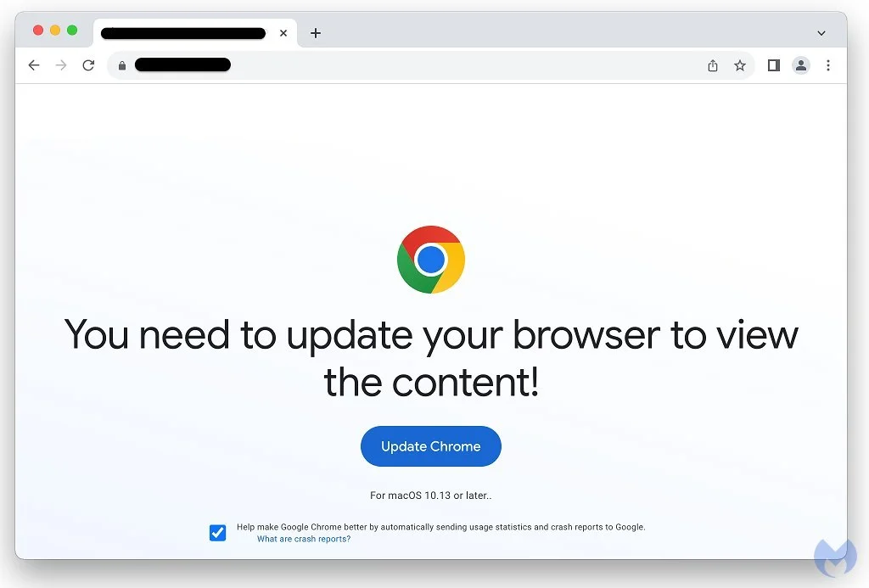The image size is (869, 588).
Task: Click the green fullscreen window button
Action: (x=72, y=30)
